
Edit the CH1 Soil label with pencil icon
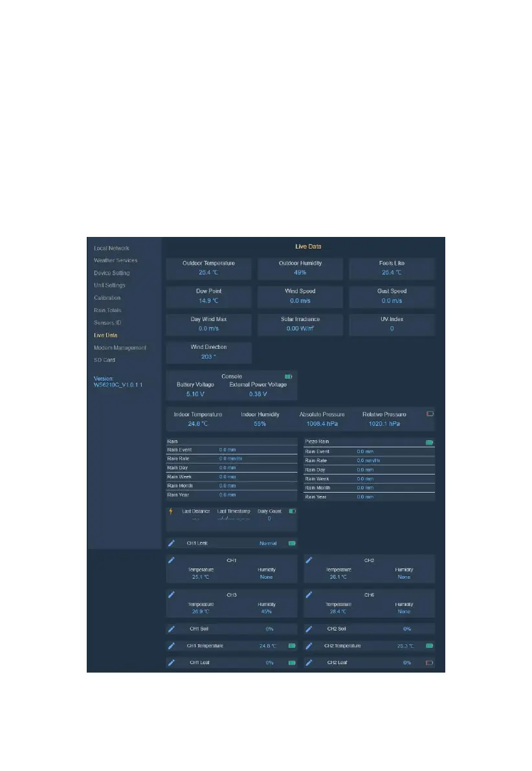[171, 629]
